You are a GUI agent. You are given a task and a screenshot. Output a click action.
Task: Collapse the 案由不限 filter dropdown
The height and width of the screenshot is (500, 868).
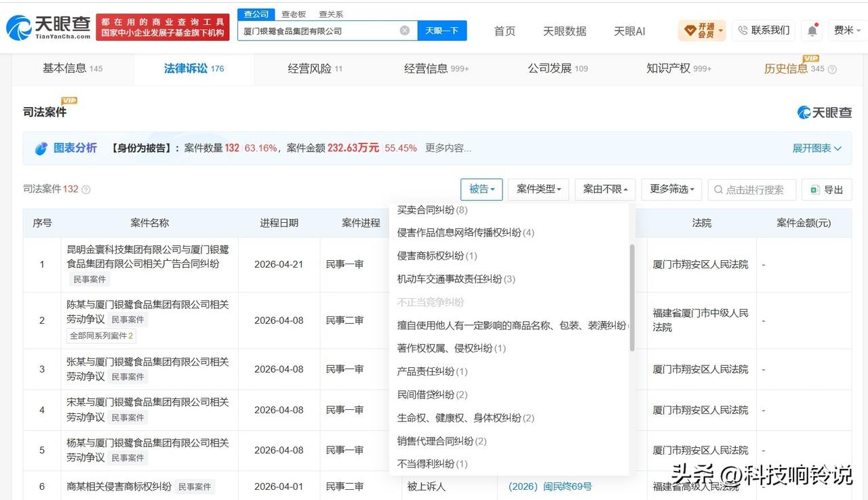[x=605, y=190]
